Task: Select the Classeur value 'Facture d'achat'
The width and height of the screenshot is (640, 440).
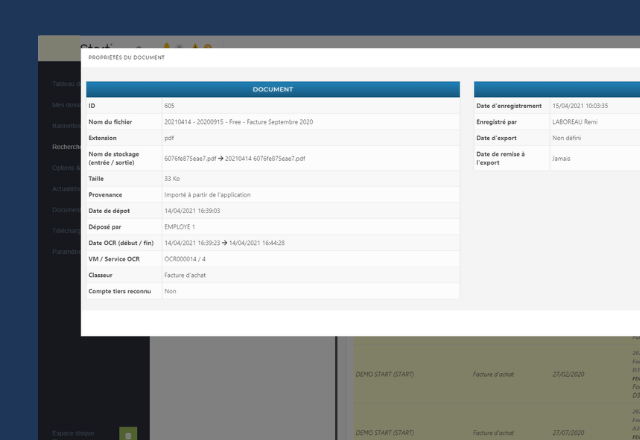Action: click(185, 275)
